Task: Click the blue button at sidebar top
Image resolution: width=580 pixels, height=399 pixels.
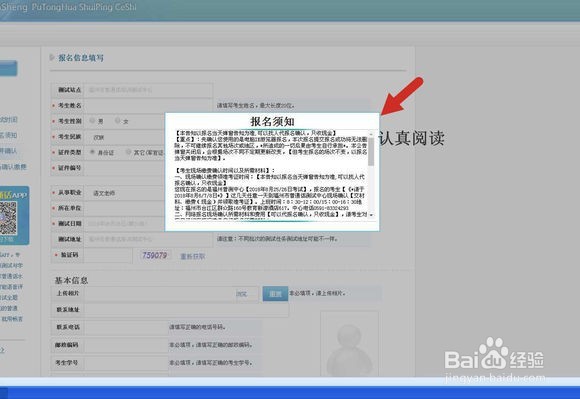Action: pyautogui.click(x=8, y=68)
